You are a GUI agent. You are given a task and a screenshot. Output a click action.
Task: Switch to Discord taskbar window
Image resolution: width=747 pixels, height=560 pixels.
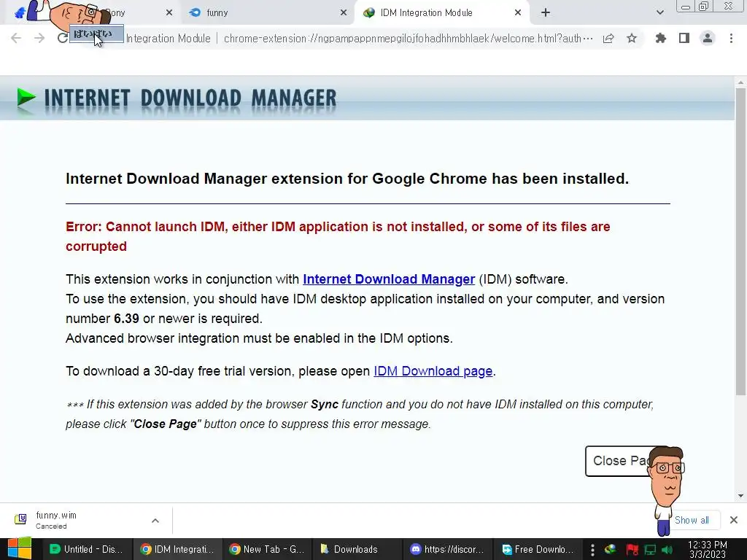pyautogui.click(x=447, y=549)
